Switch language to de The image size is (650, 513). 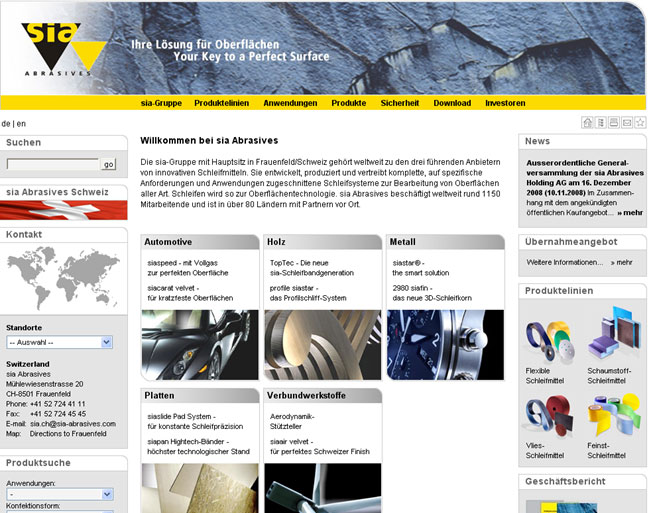click(x=6, y=123)
